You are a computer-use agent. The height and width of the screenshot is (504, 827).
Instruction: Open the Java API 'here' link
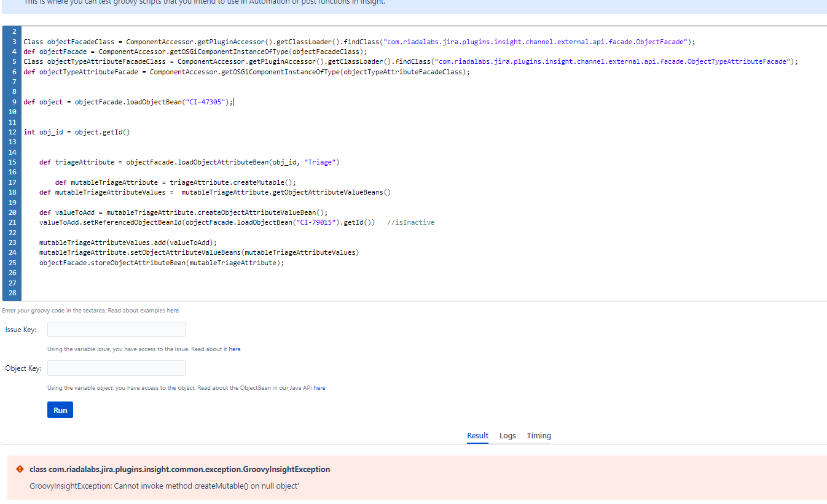[319, 388]
